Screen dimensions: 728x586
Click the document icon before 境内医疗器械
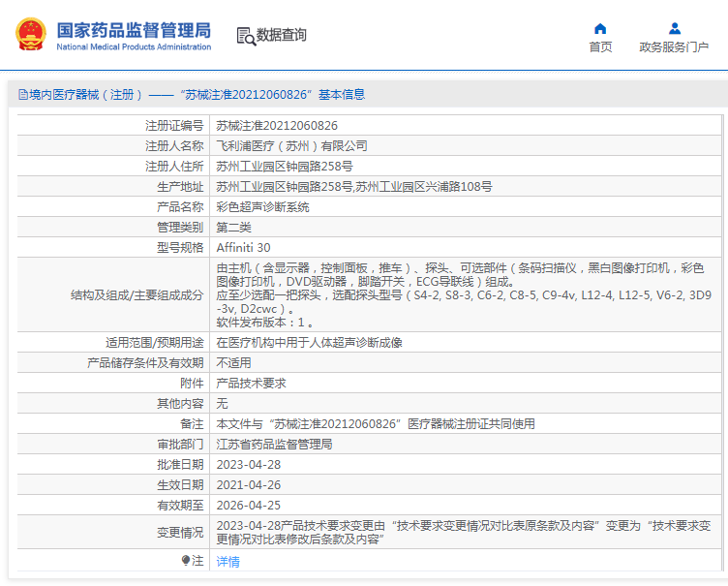pos(23,95)
